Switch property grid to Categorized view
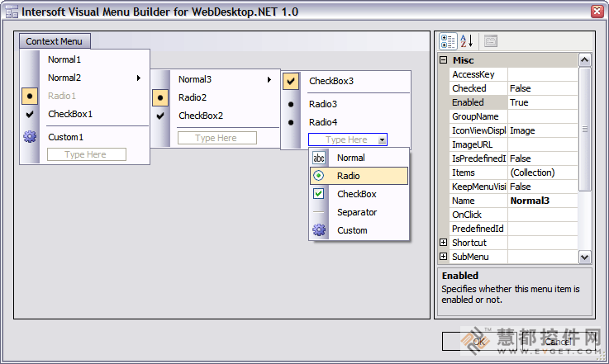Viewport: 609px width, 364px height. (448, 41)
